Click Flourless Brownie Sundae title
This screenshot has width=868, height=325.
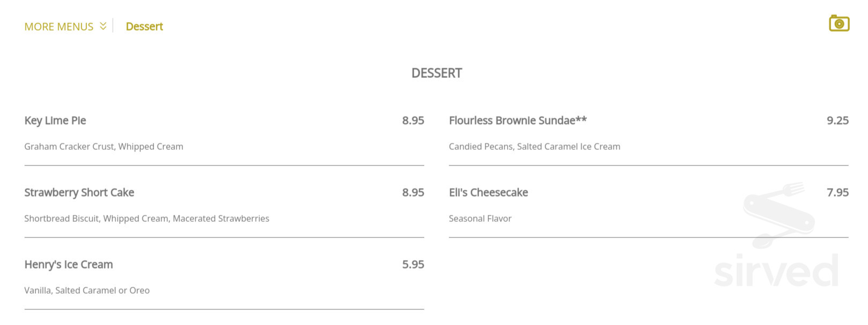(518, 120)
